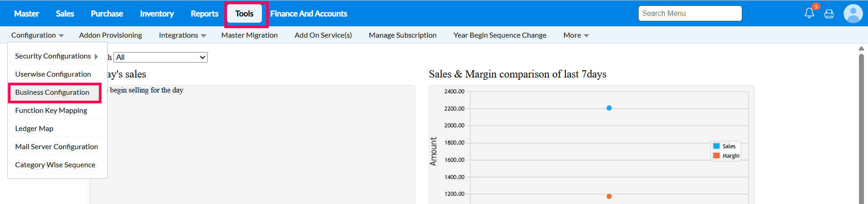Select Mail Server Configuration item
Image resolution: width=868 pixels, height=204 pixels.
pos(57,147)
